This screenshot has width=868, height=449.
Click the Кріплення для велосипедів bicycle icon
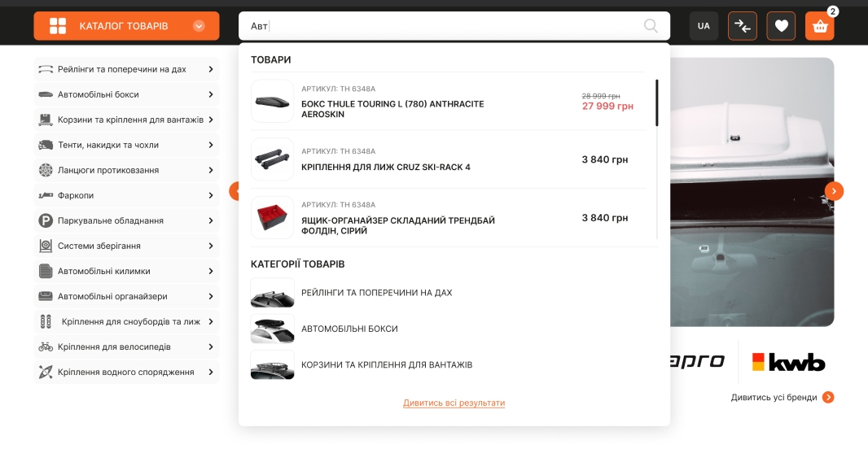point(46,347)
